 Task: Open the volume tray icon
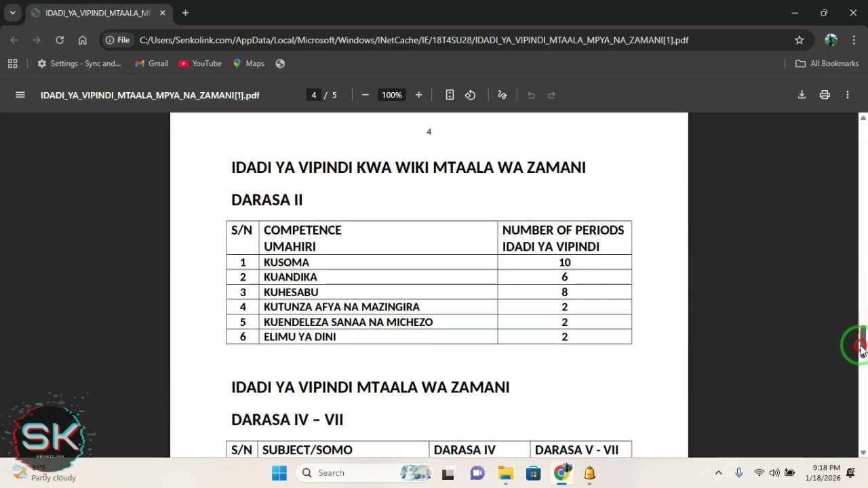[774, 472]
